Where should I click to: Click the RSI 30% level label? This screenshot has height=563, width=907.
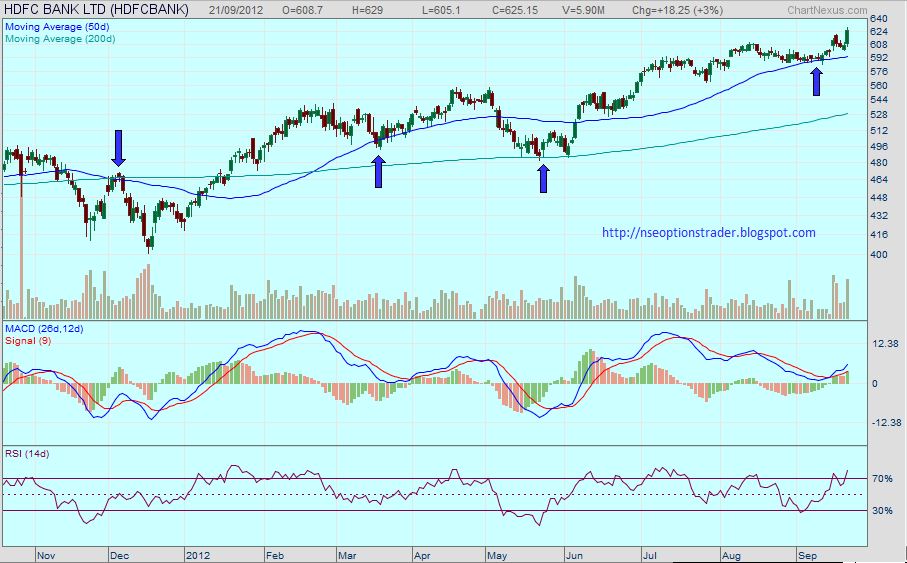[882, 511]
